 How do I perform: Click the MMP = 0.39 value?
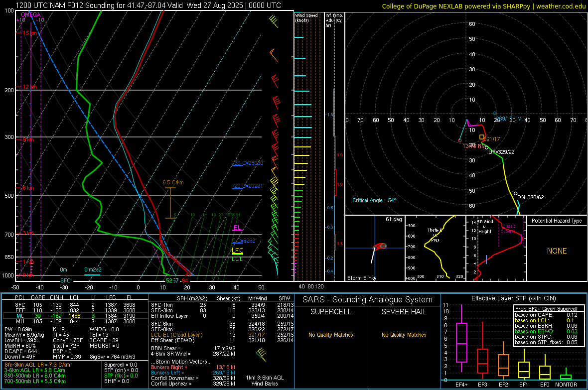(67, 357)
